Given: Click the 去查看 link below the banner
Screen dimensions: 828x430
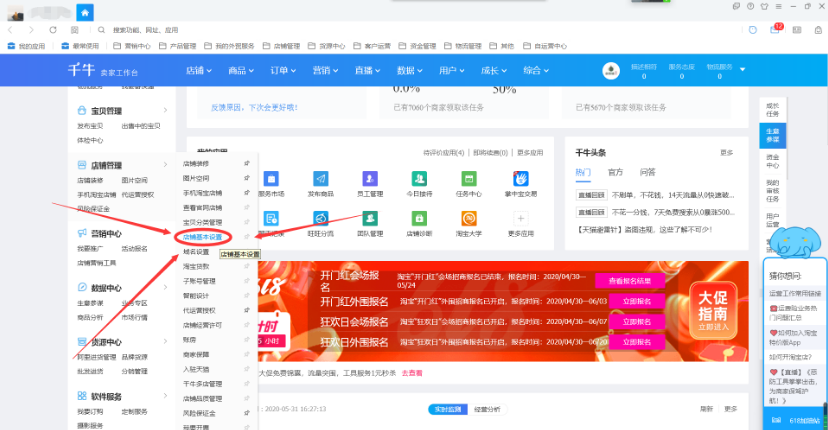Looking at the screenshot, I should click(x=412, y=373).
